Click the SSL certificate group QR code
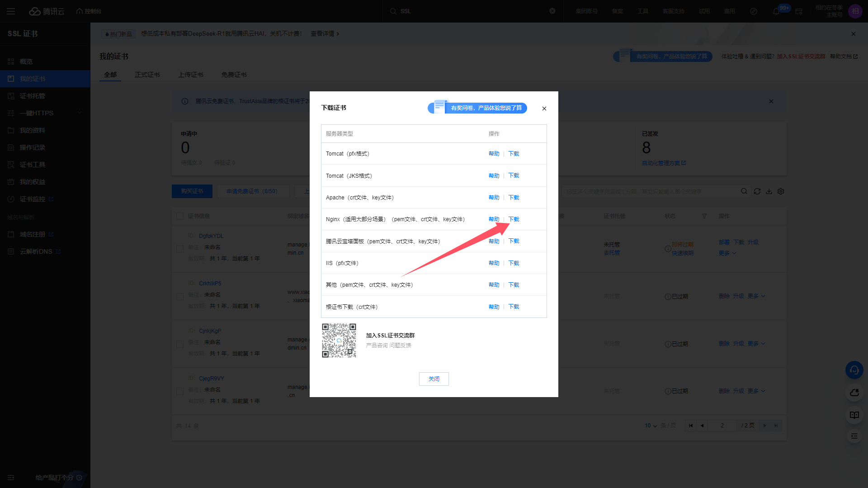The width and height of the screenshot is (868, 488). (339, 341)
